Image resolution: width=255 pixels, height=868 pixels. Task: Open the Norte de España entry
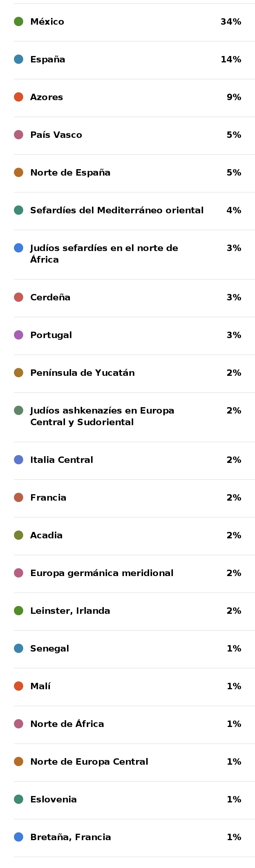pos(70,172)
